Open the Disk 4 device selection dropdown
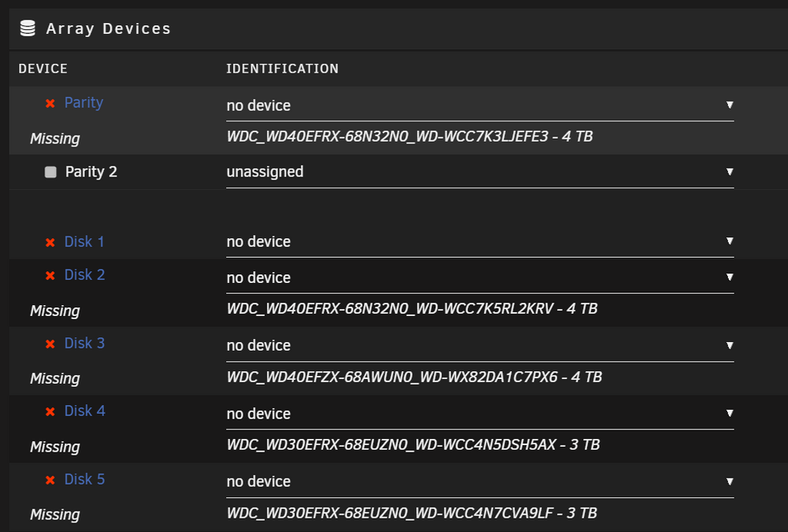788x532 pixels. (x=480, y=414)
